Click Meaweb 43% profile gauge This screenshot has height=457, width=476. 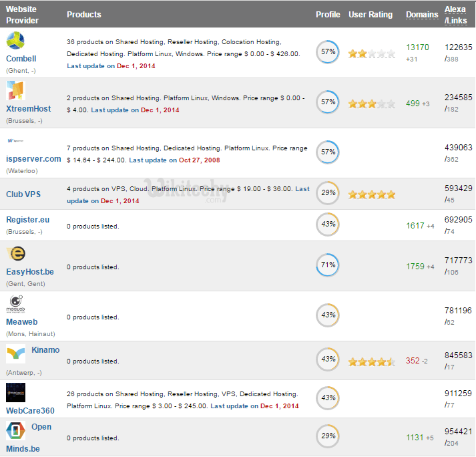coord(328,315)
